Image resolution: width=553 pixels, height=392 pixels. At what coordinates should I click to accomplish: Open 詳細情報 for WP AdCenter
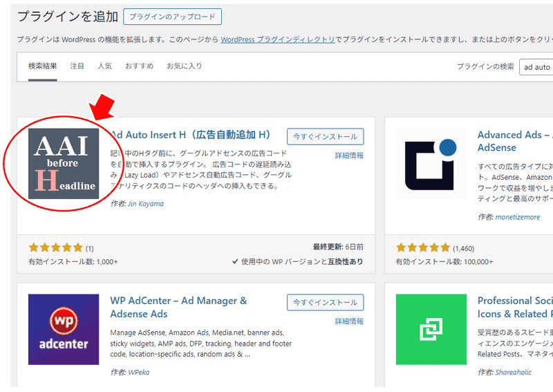pyautogui.click(x=349, y=321)
